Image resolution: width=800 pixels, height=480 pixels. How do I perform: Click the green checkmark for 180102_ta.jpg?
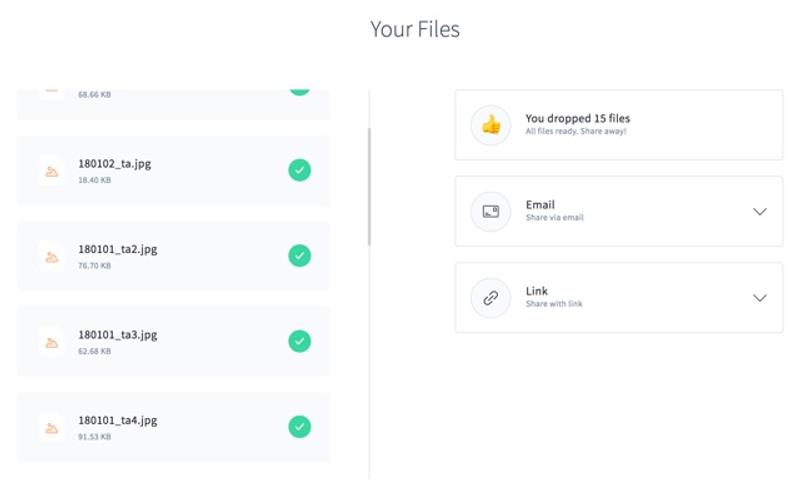299,170
